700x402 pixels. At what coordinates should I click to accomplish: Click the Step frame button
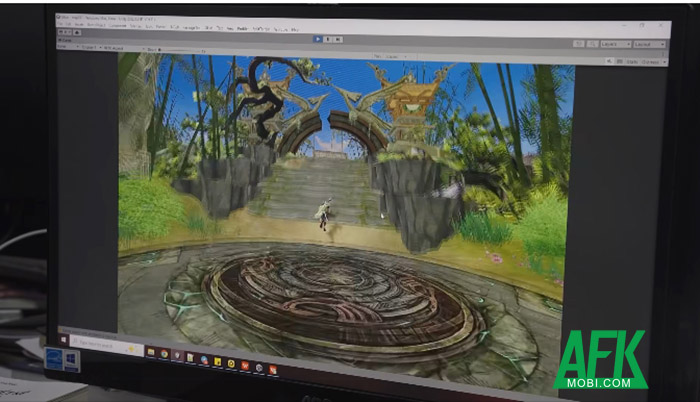(338, 40)
